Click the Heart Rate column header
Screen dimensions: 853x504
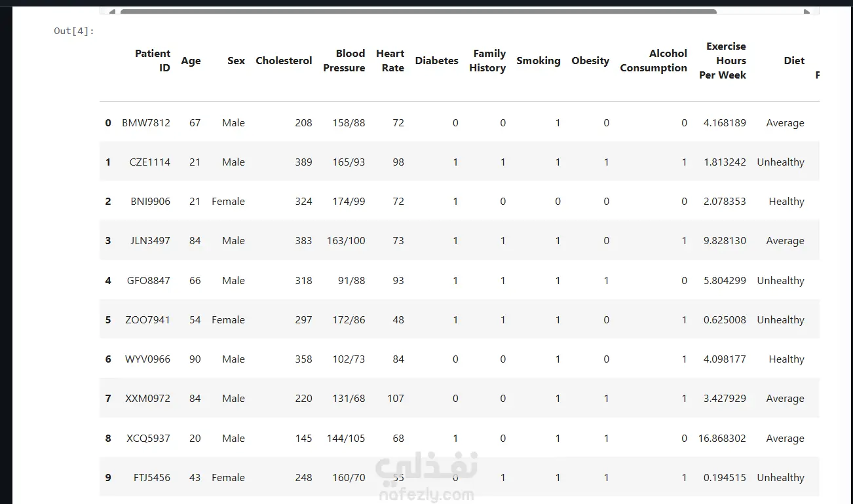pyautogui.click(x=390, y=61)
